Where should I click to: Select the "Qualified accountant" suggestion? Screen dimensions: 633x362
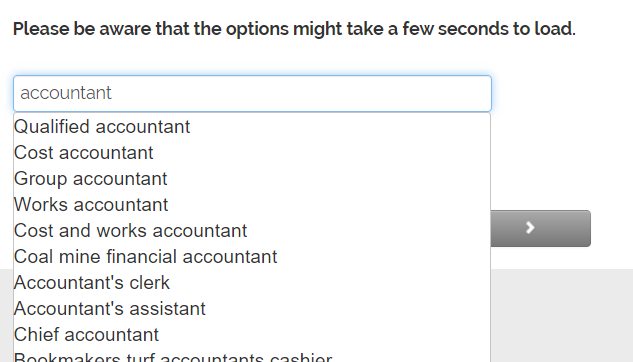pos(252,127)
